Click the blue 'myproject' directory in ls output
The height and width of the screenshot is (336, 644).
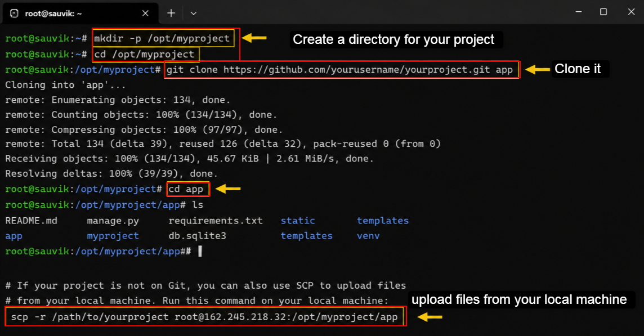pyautogui.click(x=113, y=236)
